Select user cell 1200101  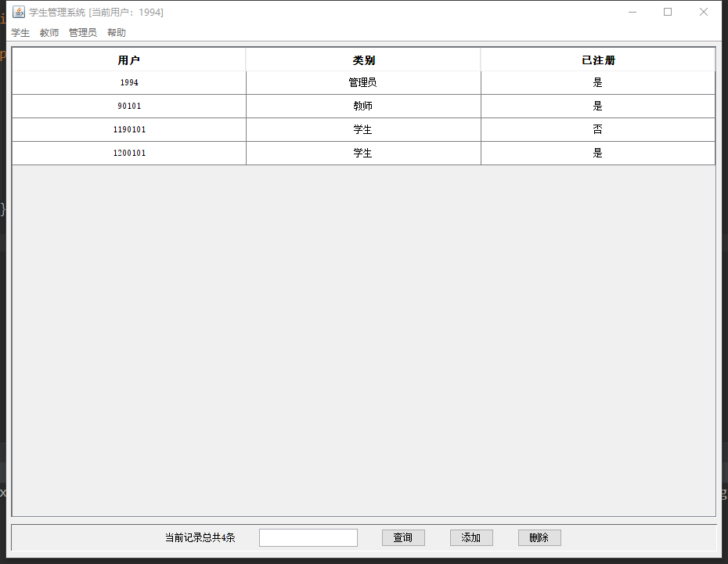[129, 153]
